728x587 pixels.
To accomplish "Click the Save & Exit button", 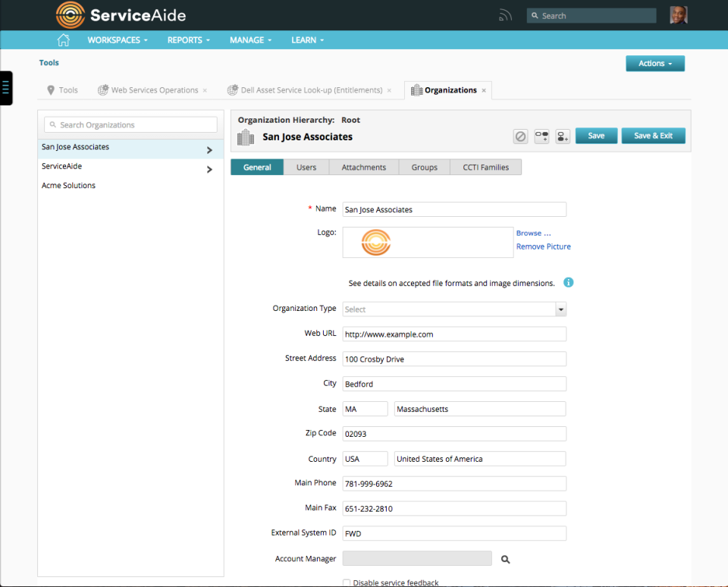I will 653,136.
